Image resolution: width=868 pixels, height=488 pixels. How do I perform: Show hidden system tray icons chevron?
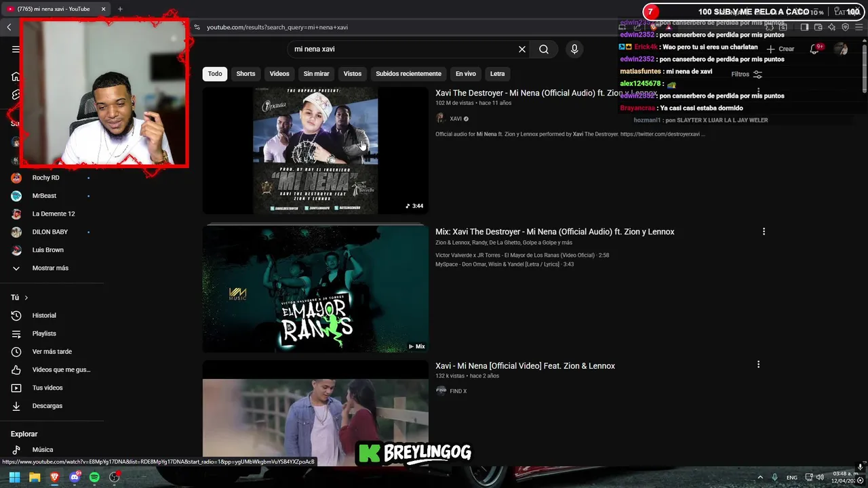click(760, 477)
